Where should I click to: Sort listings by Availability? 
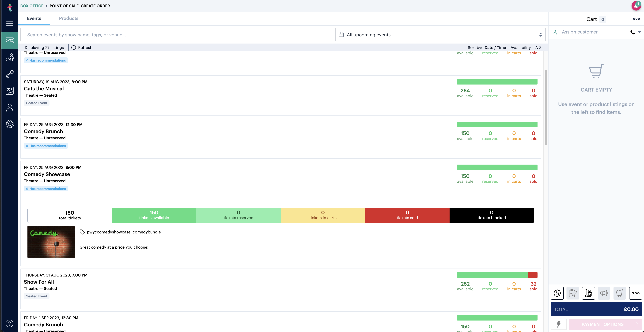tap(520, 48)
